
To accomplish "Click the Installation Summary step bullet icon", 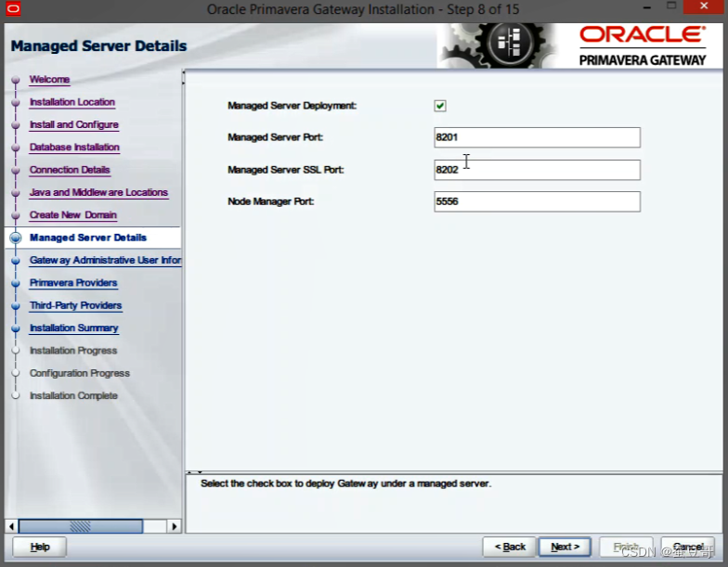I will click(x=16, y=329).
